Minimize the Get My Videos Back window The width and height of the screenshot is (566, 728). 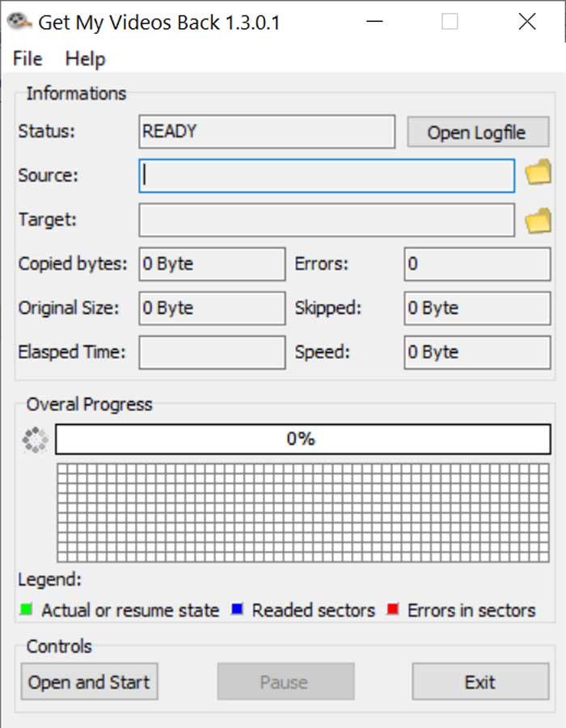point(374,21)
